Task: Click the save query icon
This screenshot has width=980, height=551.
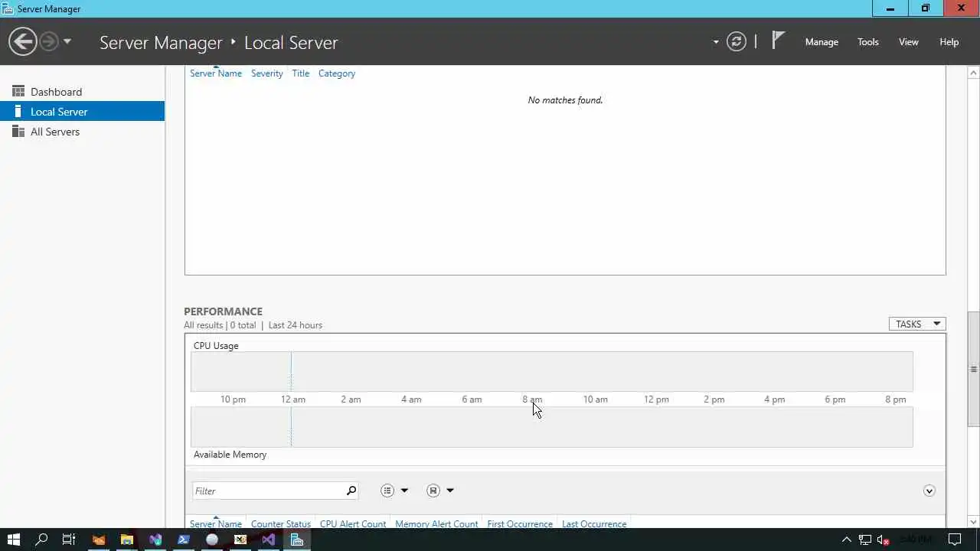Action: click(433, 491)
